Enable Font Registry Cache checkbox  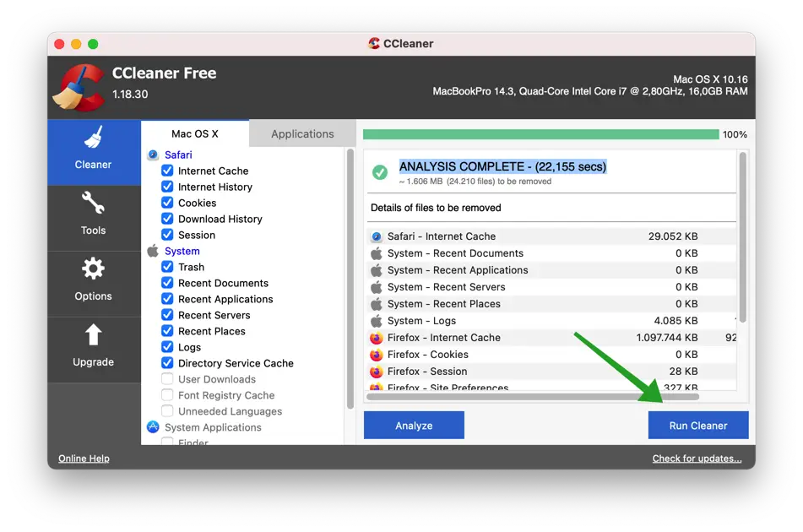coord(167,394)
